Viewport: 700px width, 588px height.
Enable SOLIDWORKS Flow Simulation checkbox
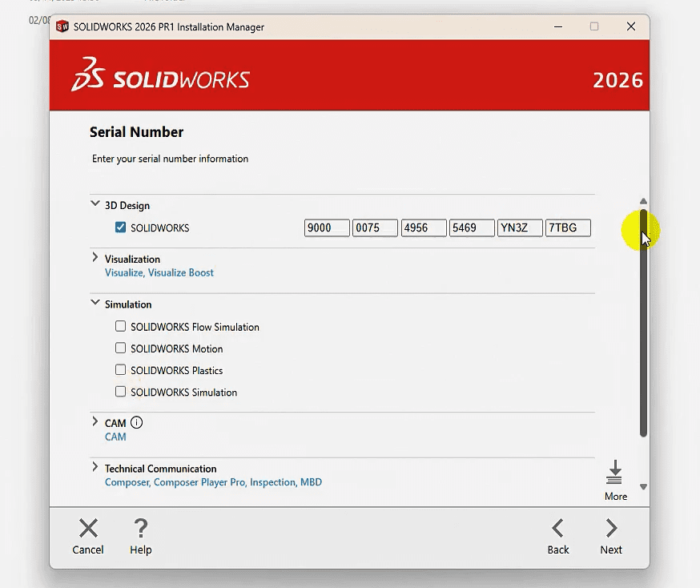[x=120, y=326]
